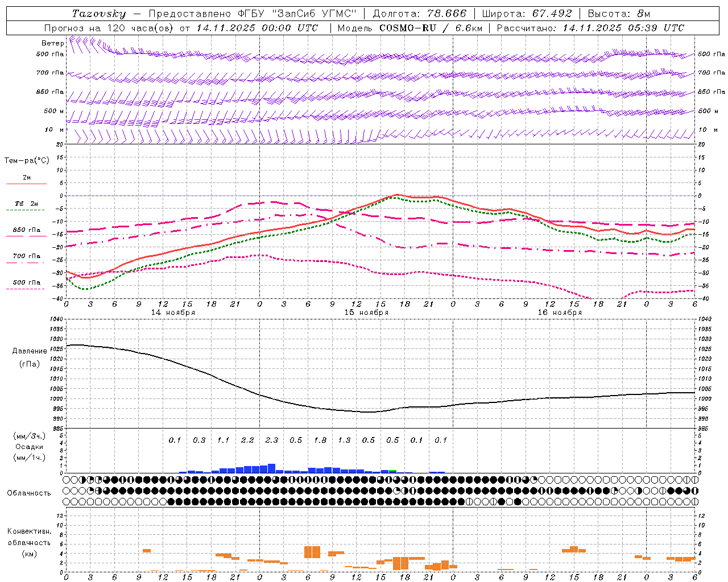
Task: Click the "0.3" three-hour precipitation value
Action: [x=199, y=440]
